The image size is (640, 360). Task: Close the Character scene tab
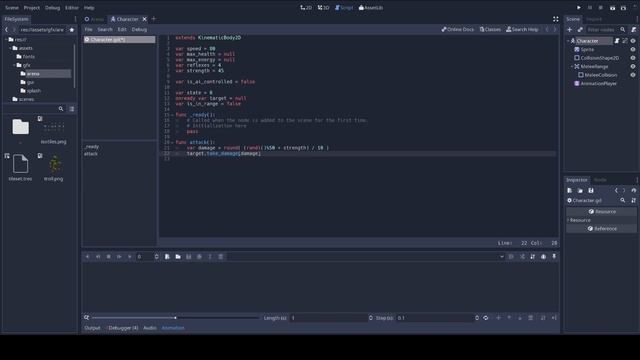tap(144, 19)
